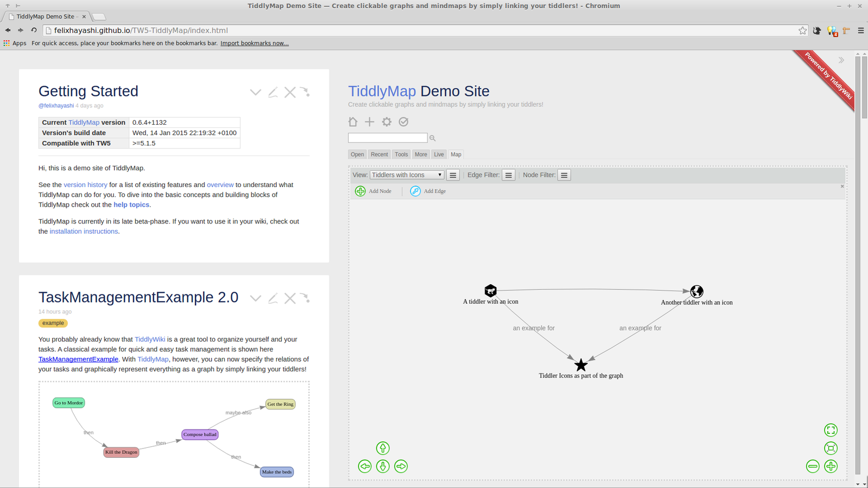Open the help topics link
868x488 pixels.
point(131,205)
